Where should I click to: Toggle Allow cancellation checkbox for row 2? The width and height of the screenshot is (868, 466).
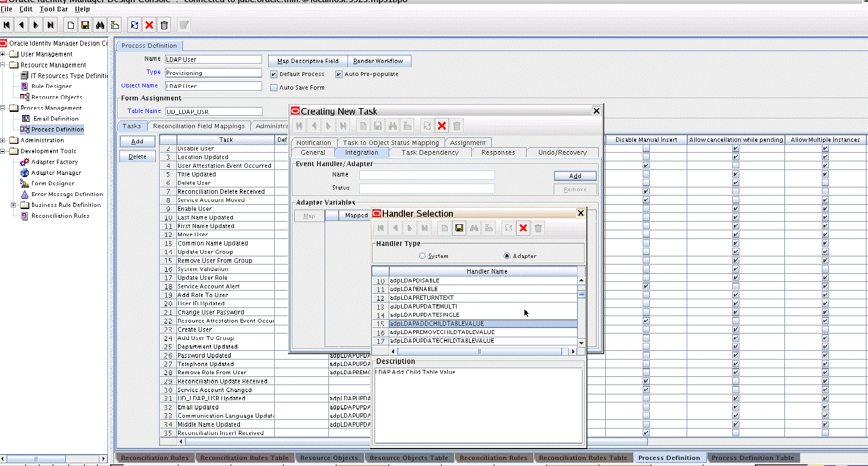click(x=736, y=148)
